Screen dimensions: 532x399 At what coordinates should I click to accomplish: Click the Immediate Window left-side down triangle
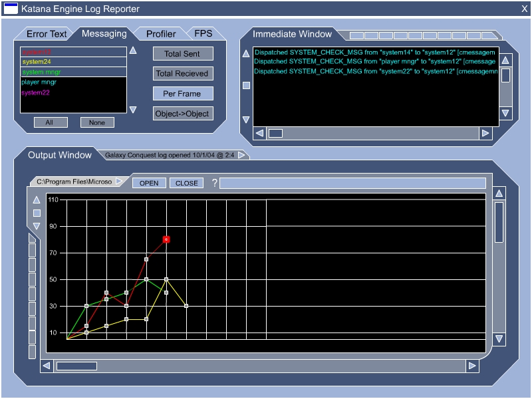[x=246, y=120]
